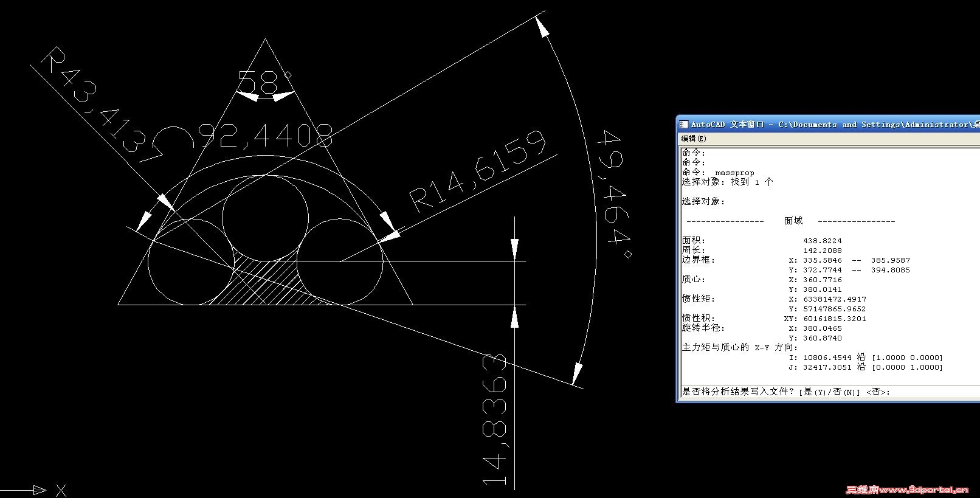Click the vector [0.0000 1.0000]
This screenshot has height=498, width=980.
(x=907, y=367)
